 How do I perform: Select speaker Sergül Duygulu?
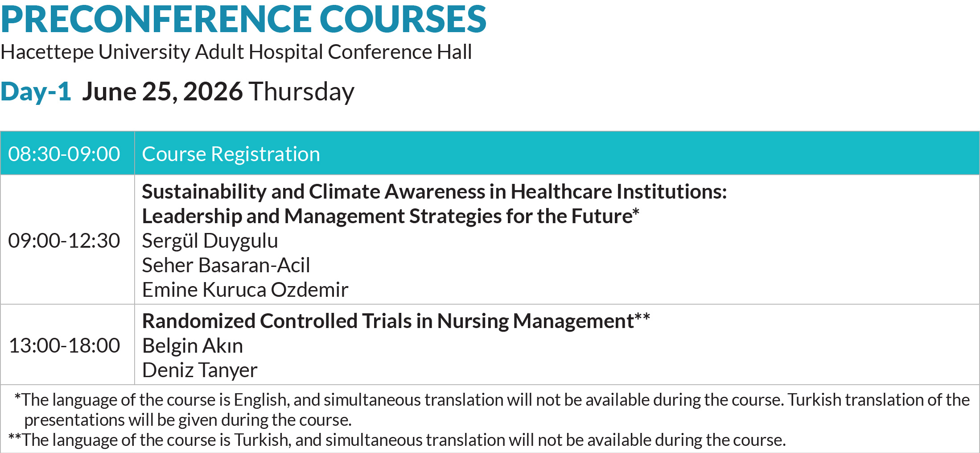[210, 241]
